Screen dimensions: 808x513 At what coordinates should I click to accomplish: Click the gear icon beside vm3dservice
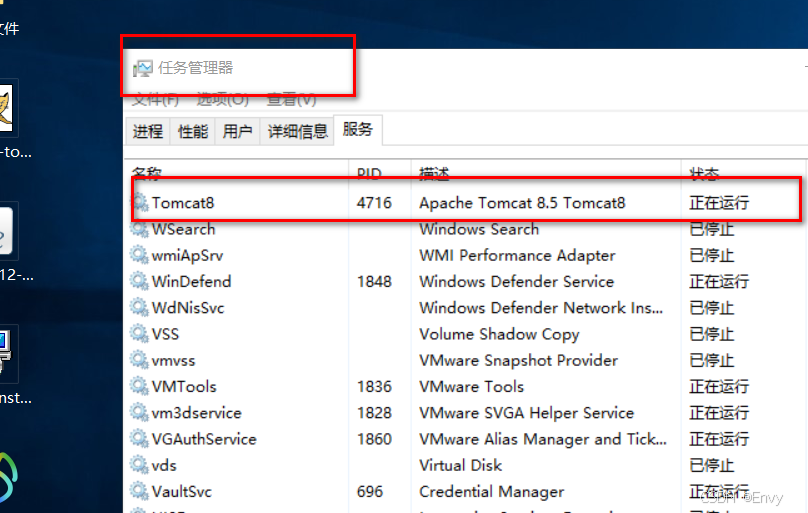tap(140, 412)
